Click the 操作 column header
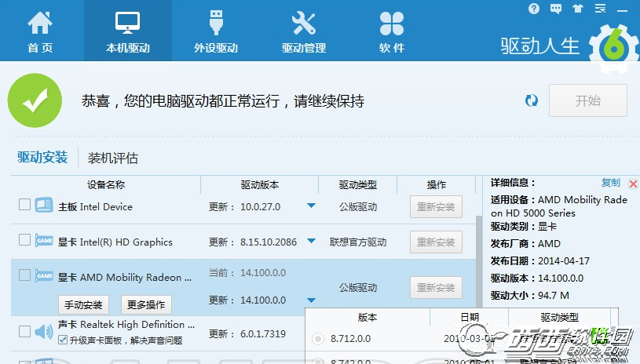 pyautogui.click(x=437, y=184)
